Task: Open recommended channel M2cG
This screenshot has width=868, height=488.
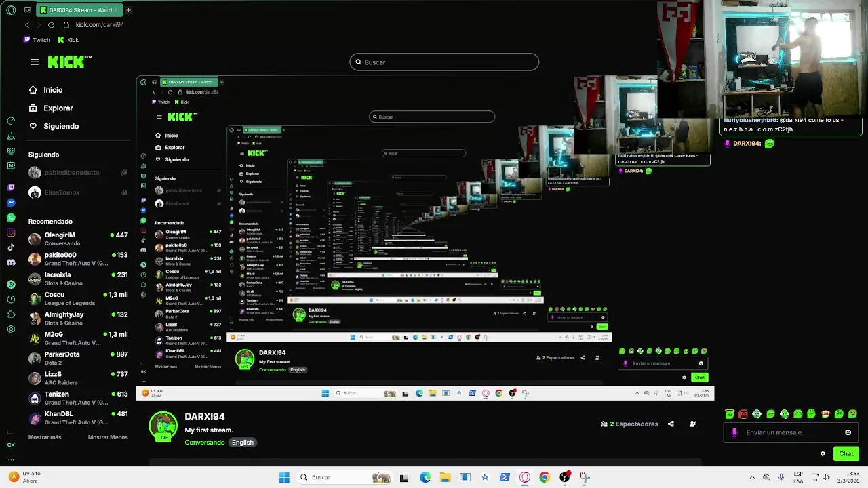Action: tap(78, 338)
